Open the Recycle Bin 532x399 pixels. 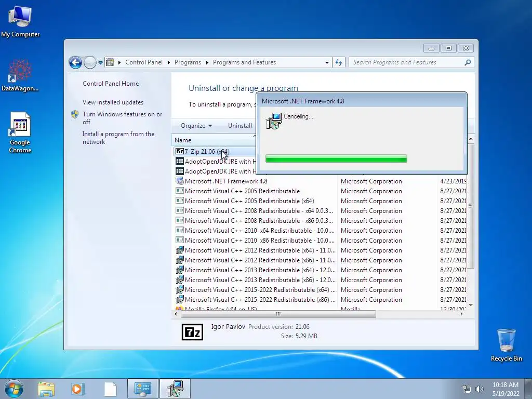506,345
